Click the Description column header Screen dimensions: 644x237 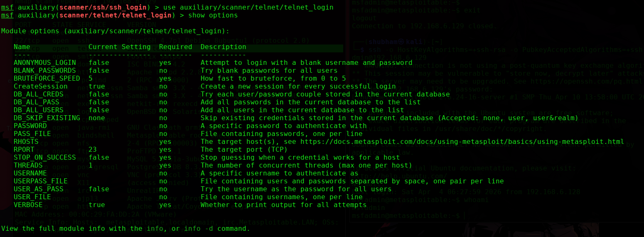[224, 47]
